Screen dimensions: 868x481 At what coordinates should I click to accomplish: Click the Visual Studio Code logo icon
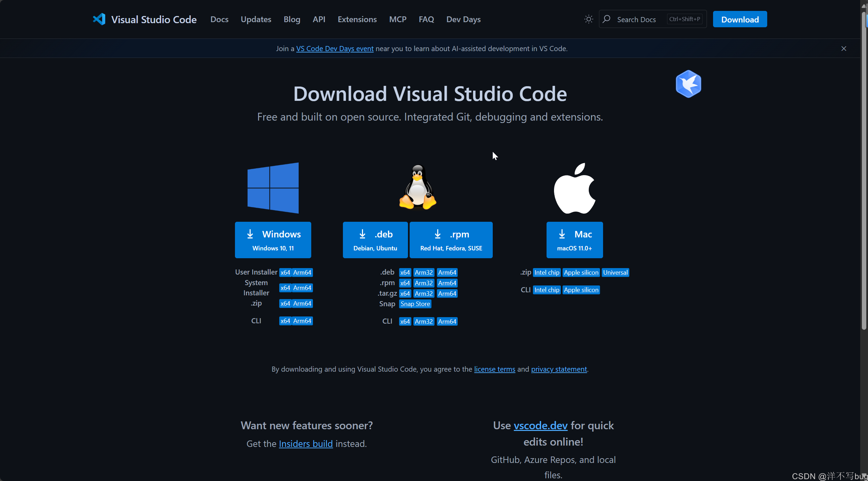[x=99, y=19]
